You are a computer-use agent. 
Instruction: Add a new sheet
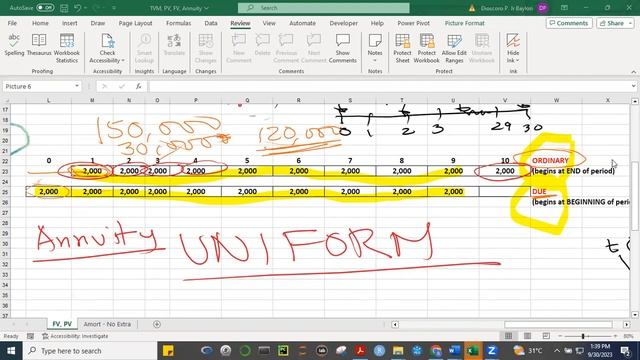pos(157,324)
